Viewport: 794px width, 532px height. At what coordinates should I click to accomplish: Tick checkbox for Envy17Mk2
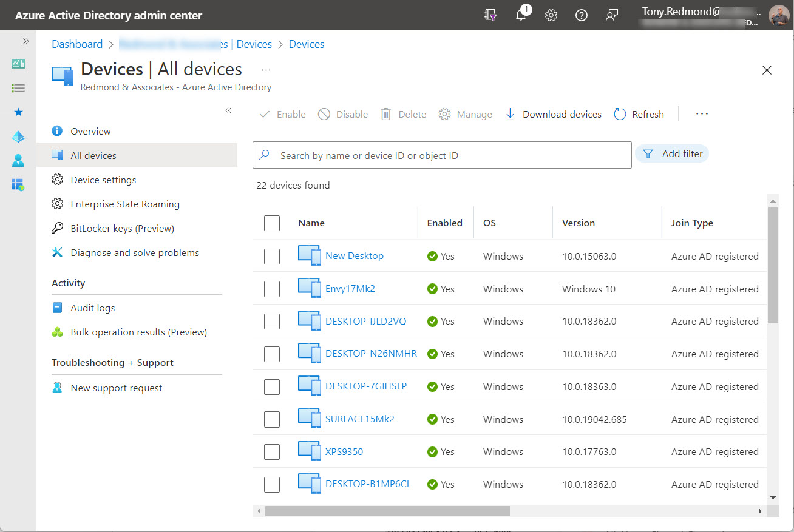[272, 289]
